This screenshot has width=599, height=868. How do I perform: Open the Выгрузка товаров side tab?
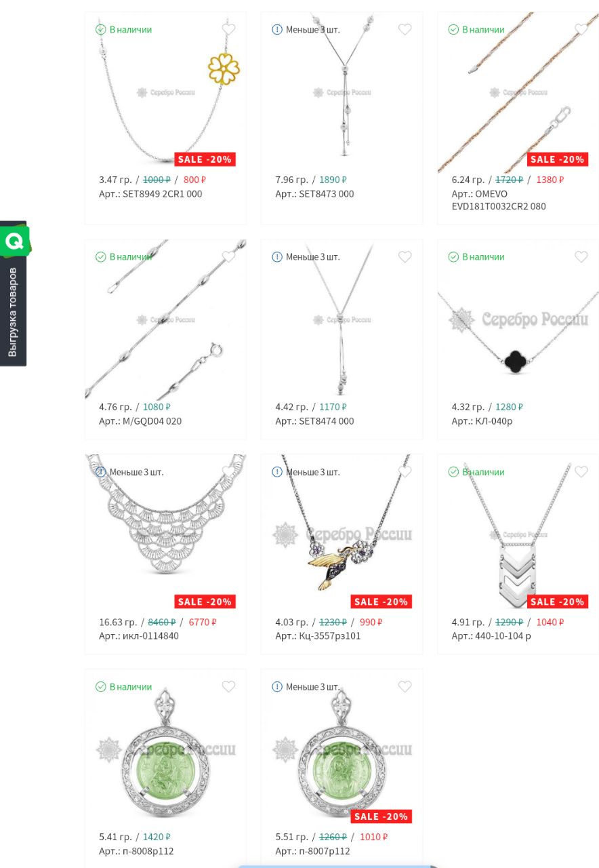13,312
